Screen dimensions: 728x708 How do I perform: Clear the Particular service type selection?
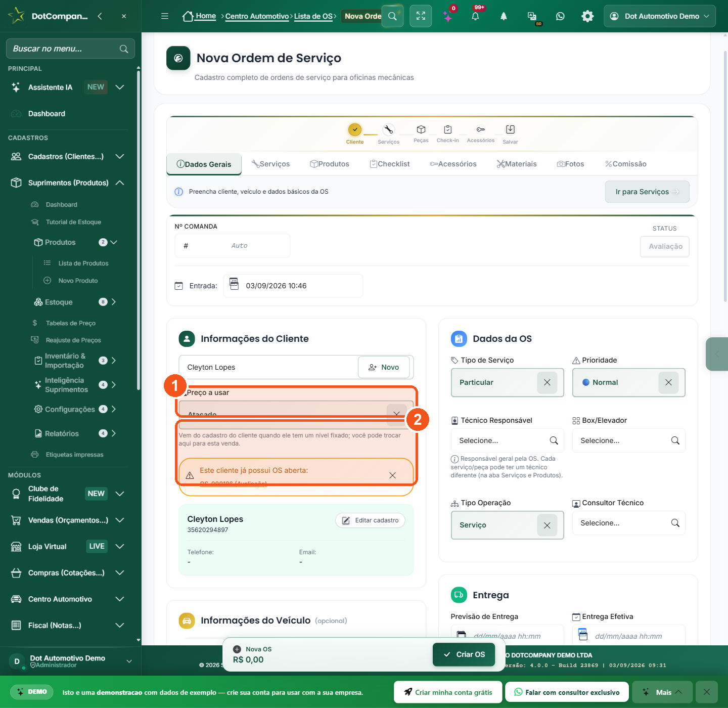(547, 382)
